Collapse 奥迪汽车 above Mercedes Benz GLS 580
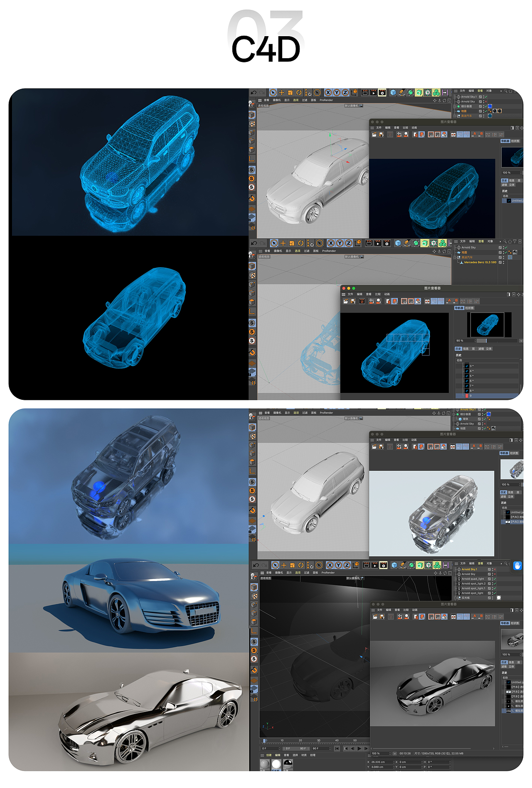 pos(455,257)
